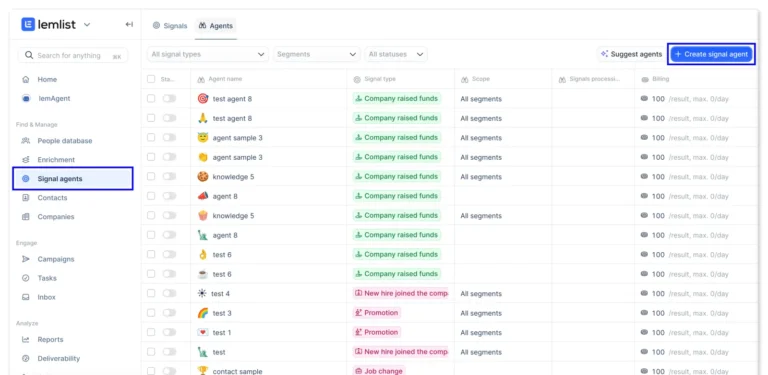This screenshot has height=375, width=768.
Task: Click the sparkle icon on Suggest agents
Action: (x=604, y=54)
